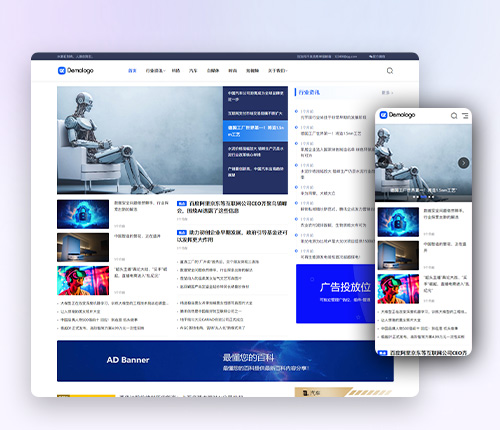
Task: Open the 更多 link beside 行业资讯 heading
Action: tap(387, 93)
